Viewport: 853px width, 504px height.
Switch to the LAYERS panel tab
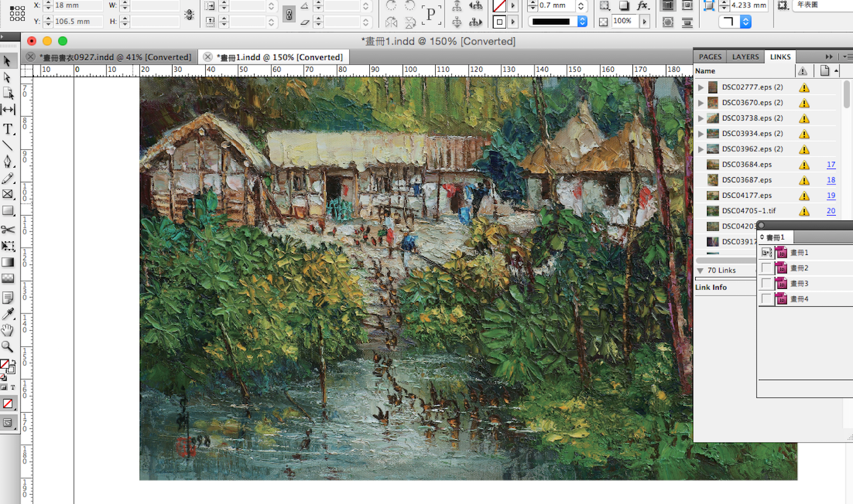[x=745, y=57]
